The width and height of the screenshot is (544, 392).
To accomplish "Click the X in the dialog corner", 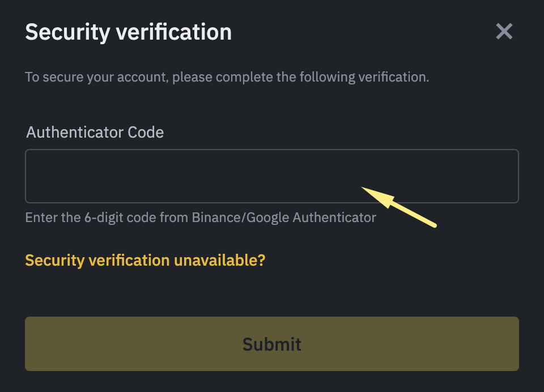I will coord(504,32).
